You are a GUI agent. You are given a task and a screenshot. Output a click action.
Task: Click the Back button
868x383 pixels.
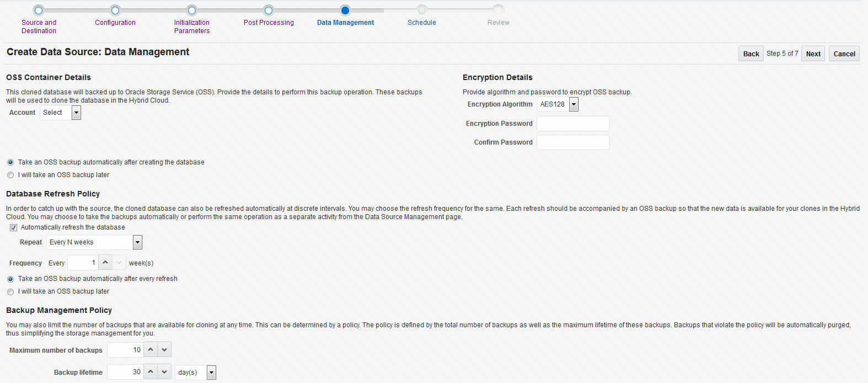pyautogui.click(x=751, y=54)
